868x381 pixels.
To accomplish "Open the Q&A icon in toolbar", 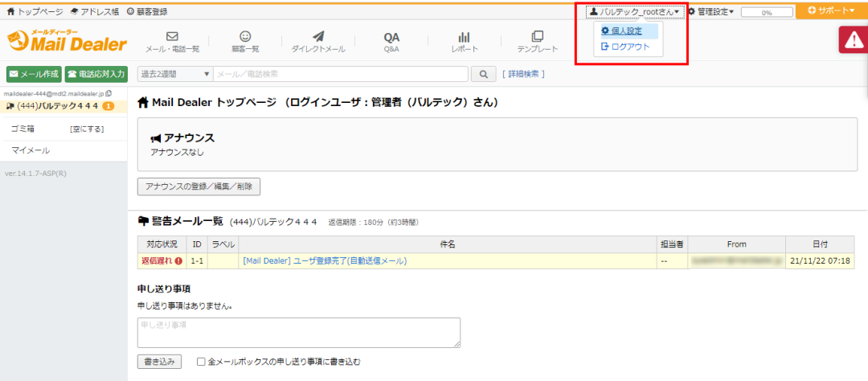I will pyautogui.click(x=391, y=37).
